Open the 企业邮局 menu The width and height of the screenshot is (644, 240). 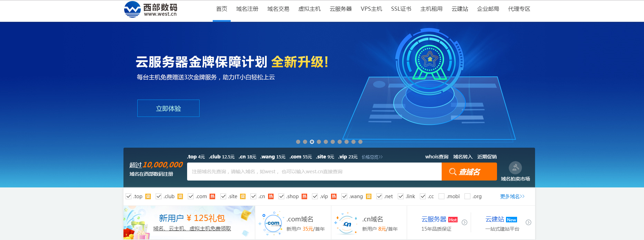pos(488,9)
